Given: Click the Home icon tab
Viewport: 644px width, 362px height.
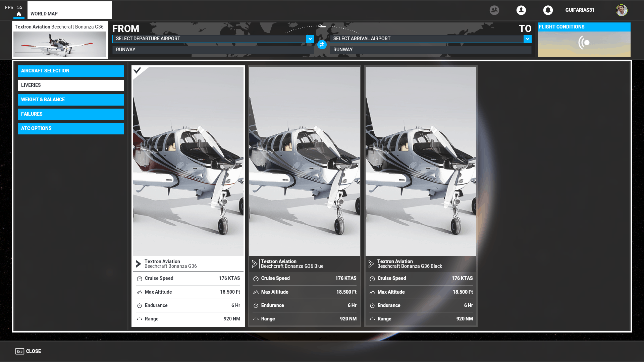Looking at the screenshot, I should point(19,14).
